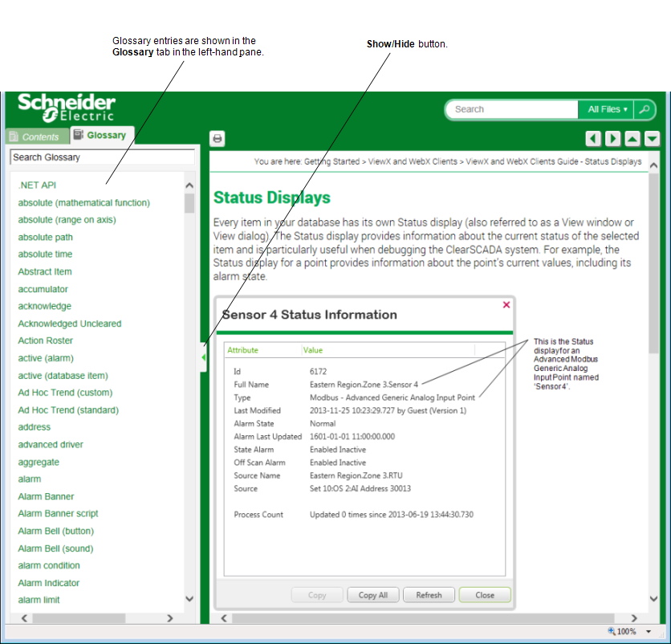671x644 pixels.
Task: Focus the main Search box
Action: pos(512,109)
